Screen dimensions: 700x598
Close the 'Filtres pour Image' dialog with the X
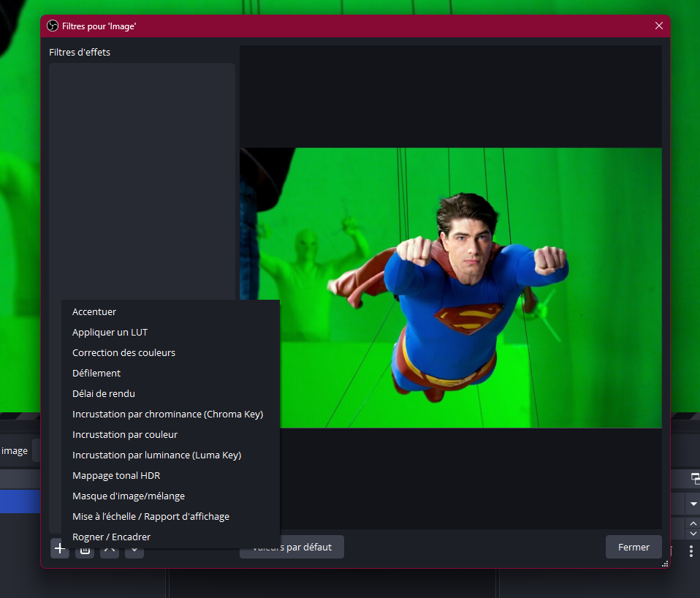click(659, 26)
